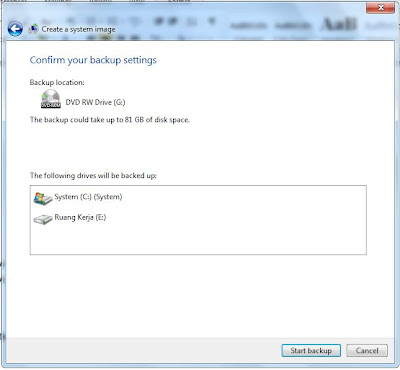This screenshot has height=370, width=400.
Task: Click the Backup location label
Action: 57,82
